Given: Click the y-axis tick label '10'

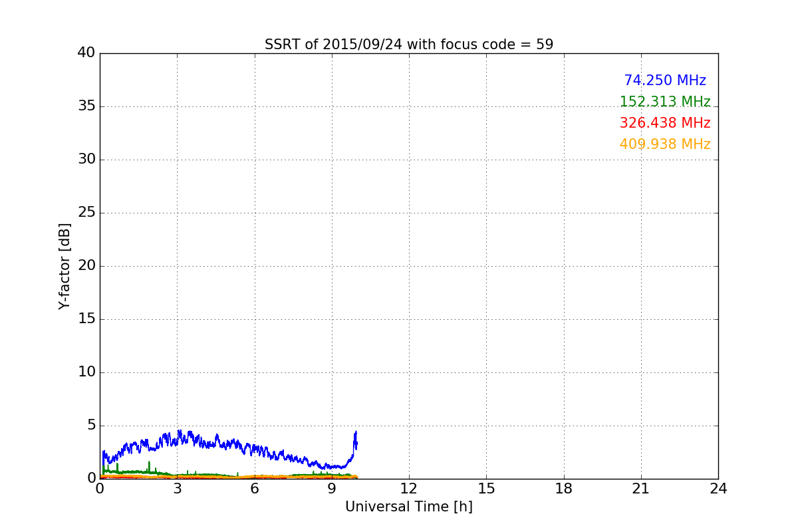Looking at the screenshot, I should click(86, 372).
